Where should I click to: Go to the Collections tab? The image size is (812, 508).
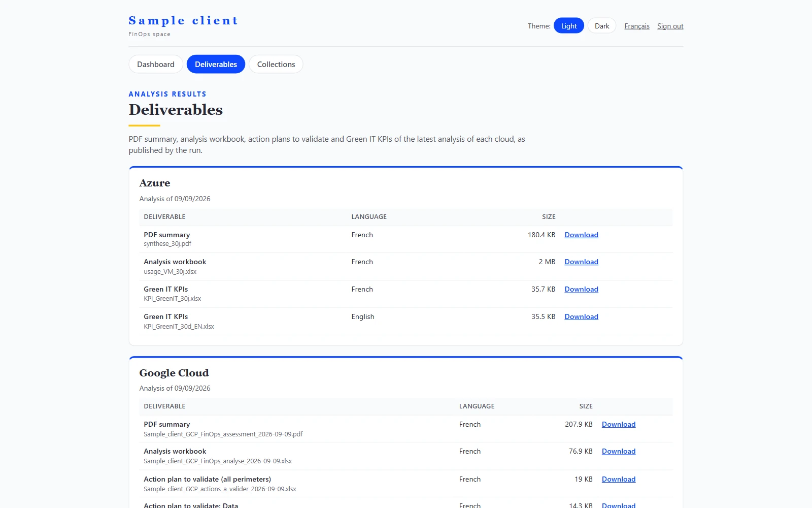pyautogui.click(x=276, y=64)
